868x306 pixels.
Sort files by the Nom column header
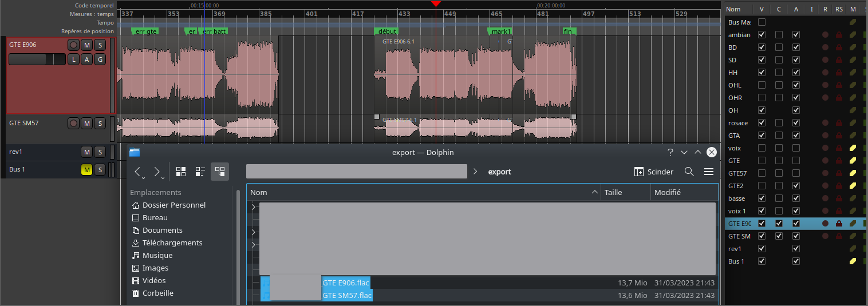tap(424, 193)
